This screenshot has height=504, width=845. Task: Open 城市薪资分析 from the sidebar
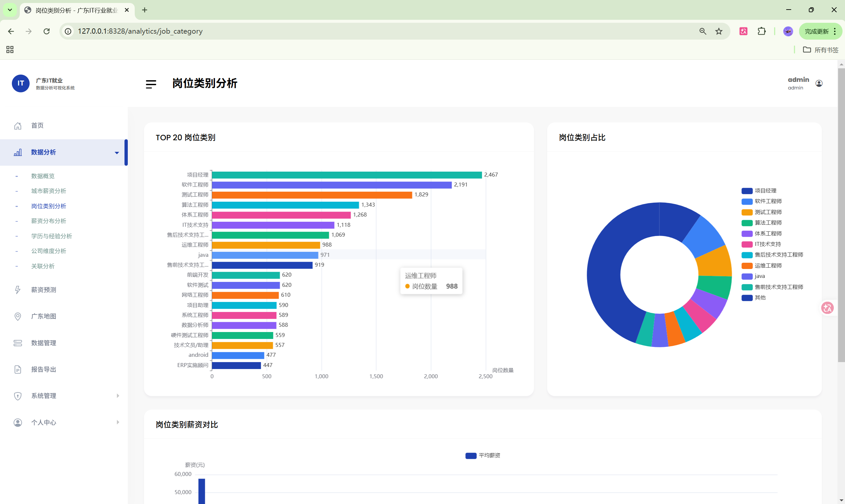coord(49,191)
